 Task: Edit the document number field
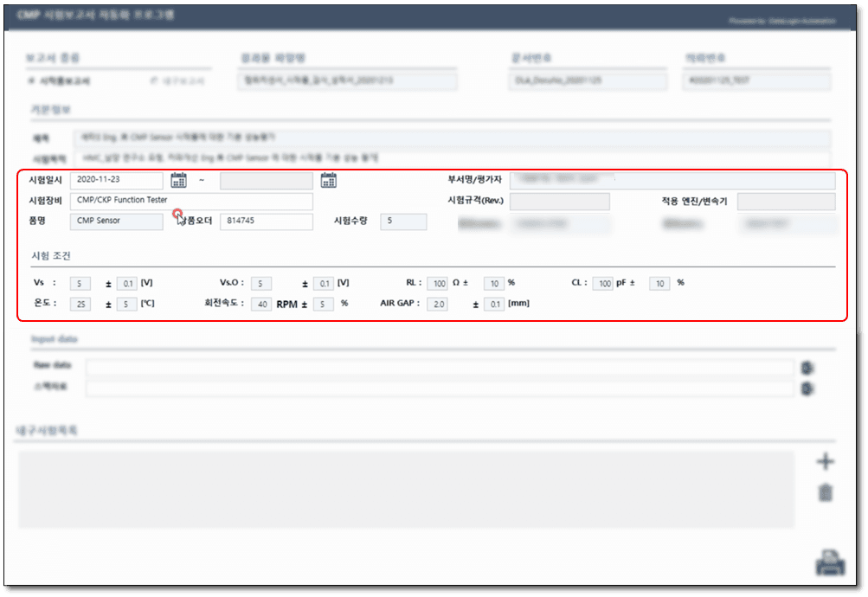[588, 81]
